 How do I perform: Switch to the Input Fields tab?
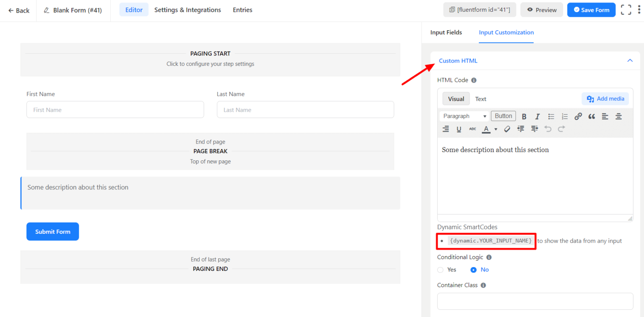point(446,32)
